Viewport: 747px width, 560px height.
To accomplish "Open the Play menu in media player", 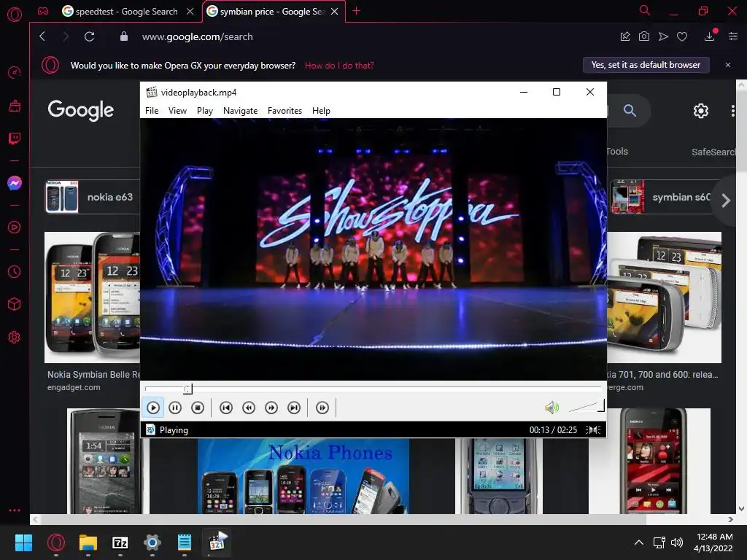I will pyautogui.click(x=205, y=111).
